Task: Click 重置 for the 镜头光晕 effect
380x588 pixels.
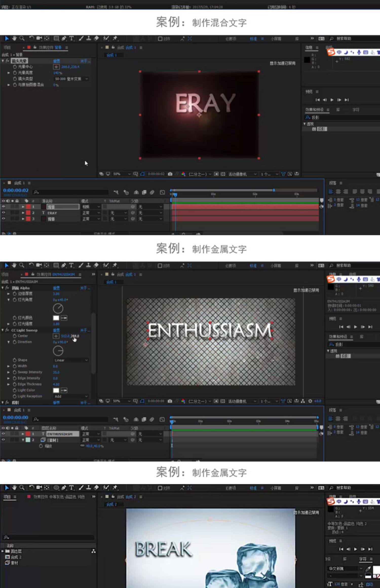Action: (56, 61)
